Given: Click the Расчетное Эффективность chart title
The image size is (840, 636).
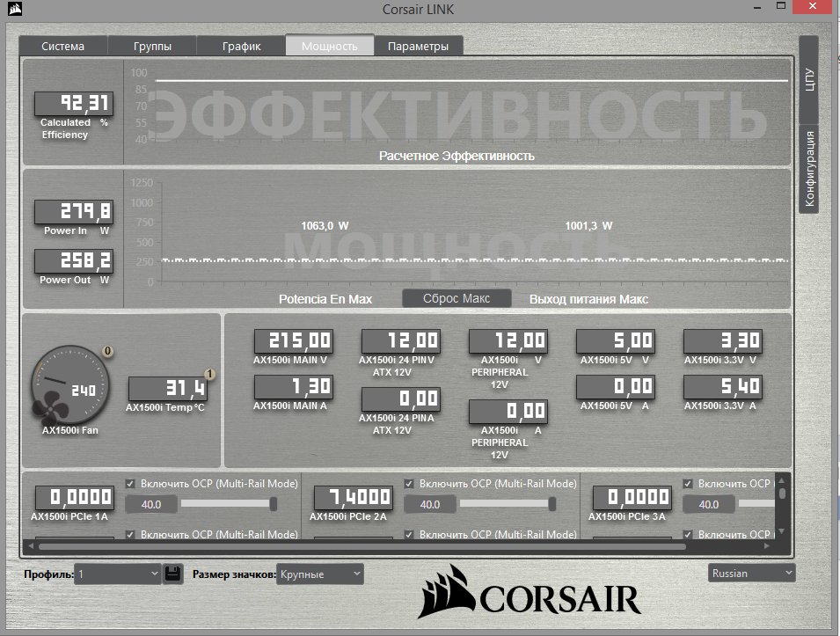Looking at the screenshot, I should [x=457, y=156].
